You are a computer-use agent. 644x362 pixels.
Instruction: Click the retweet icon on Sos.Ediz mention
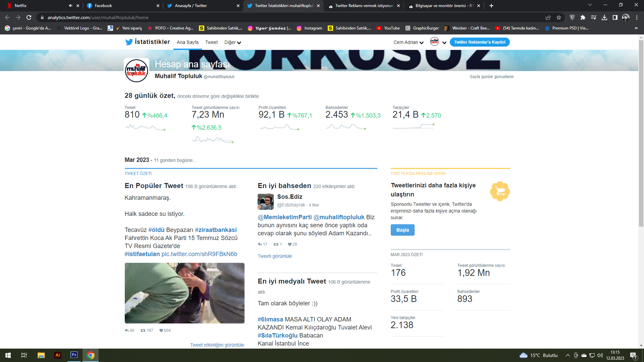(x=276, y=244)
